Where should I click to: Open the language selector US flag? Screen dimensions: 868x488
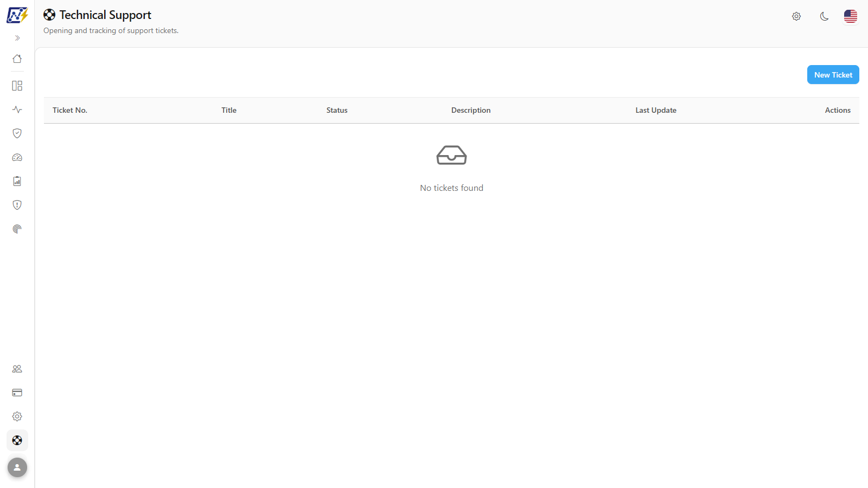tap(851, 16)
